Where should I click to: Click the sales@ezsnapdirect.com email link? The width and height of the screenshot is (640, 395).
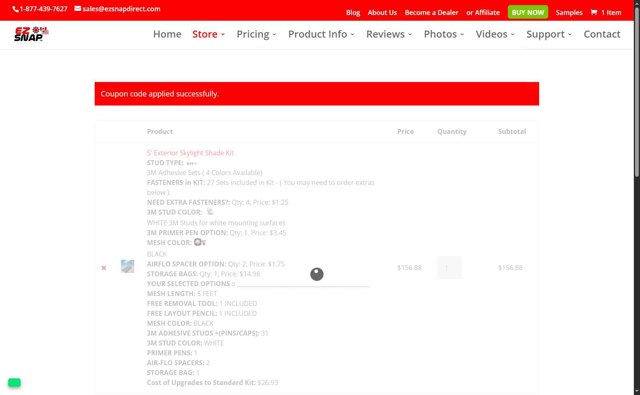[x=121, y=9]
